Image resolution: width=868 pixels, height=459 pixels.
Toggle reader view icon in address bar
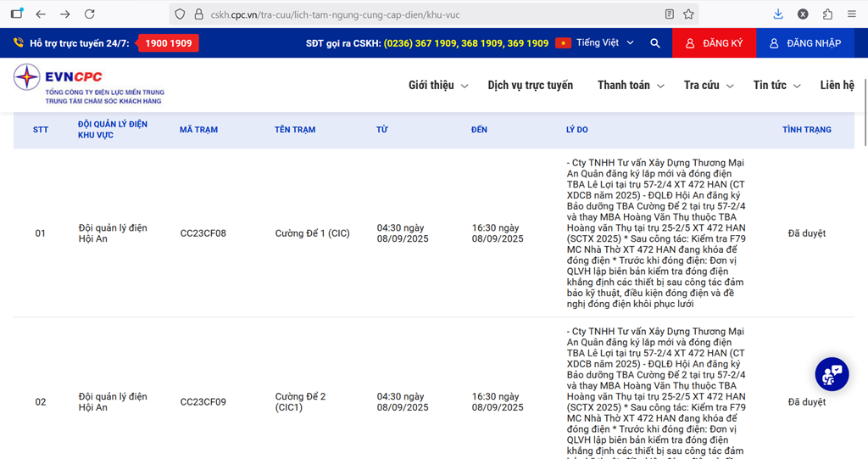click(670, 14)
